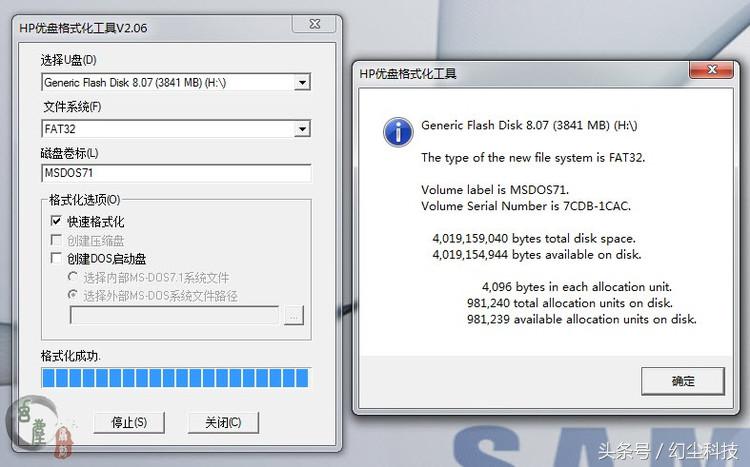The width and height of the screenshot is (750, 467).
Task: Click the 磁盘卷标 MSDOS71 input field
Action: [176, 173]
